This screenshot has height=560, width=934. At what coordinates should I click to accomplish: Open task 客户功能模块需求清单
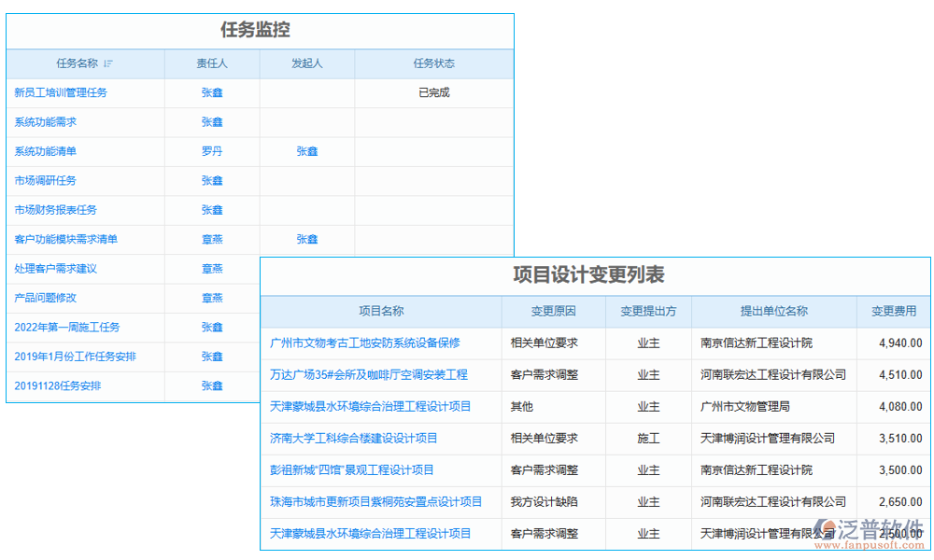pyautogui.click(x=64, y=239)
